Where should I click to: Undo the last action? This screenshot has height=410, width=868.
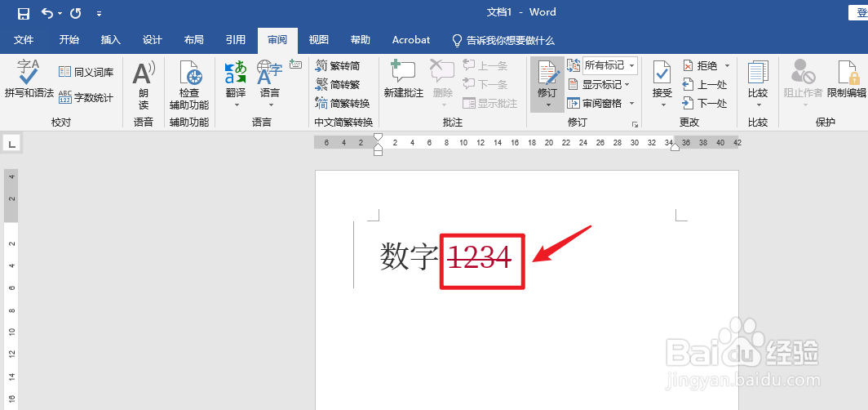click(x=47, y=13)
